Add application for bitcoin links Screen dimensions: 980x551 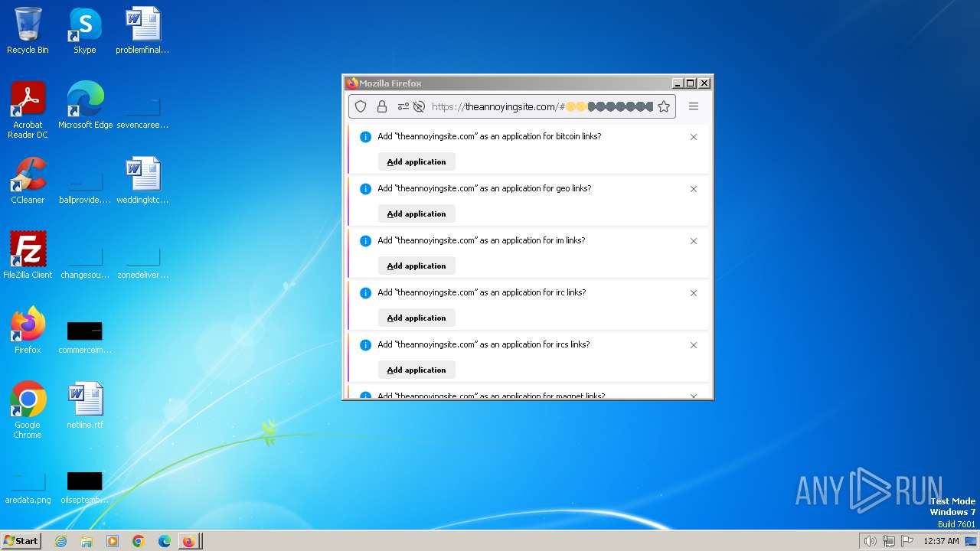(416, 161)
